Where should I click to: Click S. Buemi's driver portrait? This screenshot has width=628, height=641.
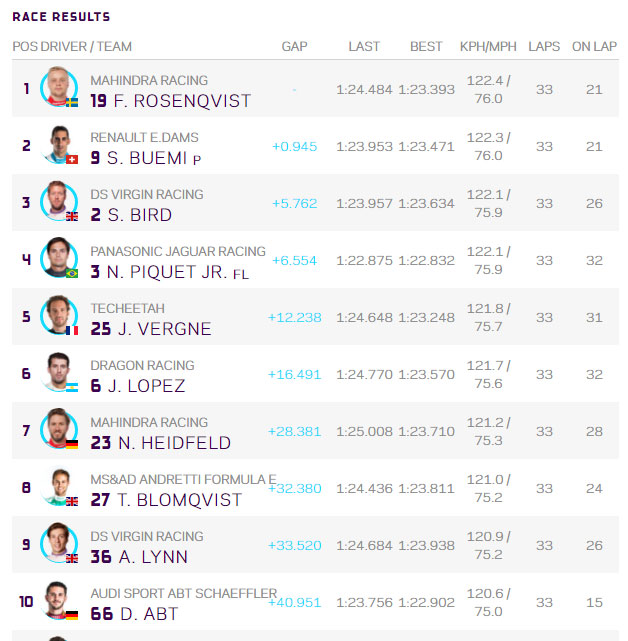tap(59, 144)
